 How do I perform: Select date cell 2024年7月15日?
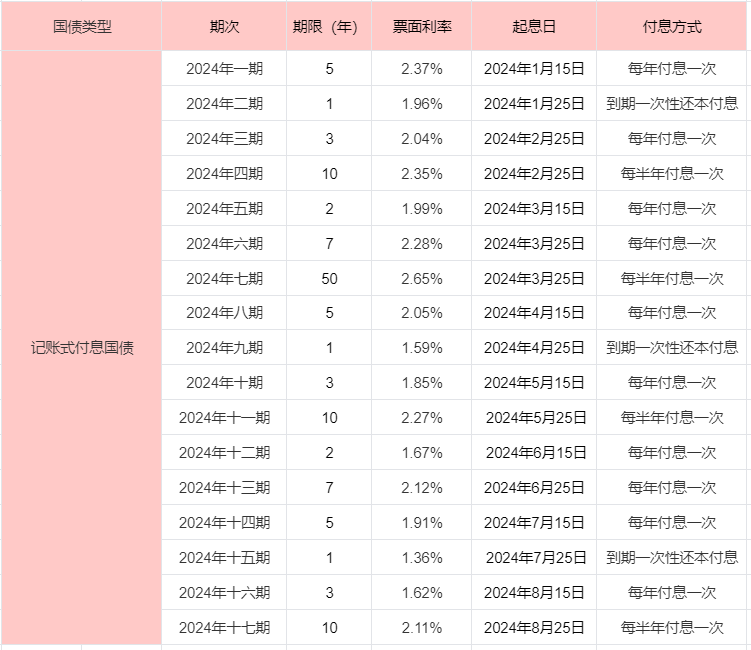[x=534, y=522]
